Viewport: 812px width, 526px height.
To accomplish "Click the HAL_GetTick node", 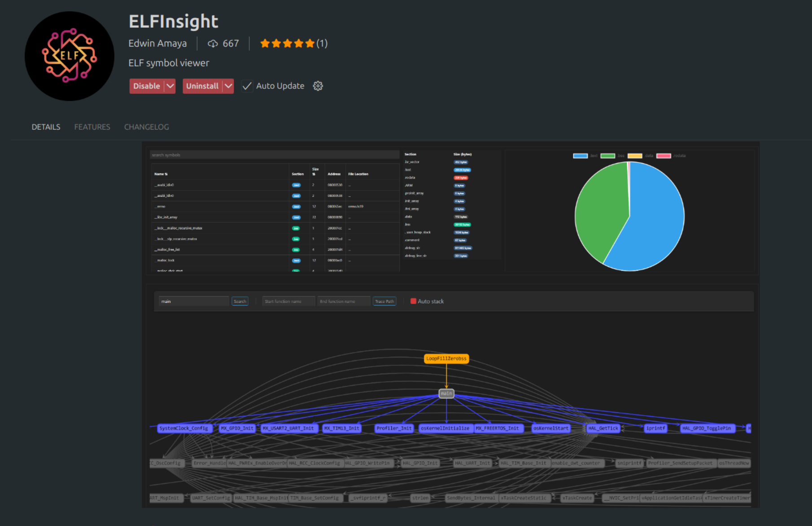I will pyautogui.click(x=603, y=428).
